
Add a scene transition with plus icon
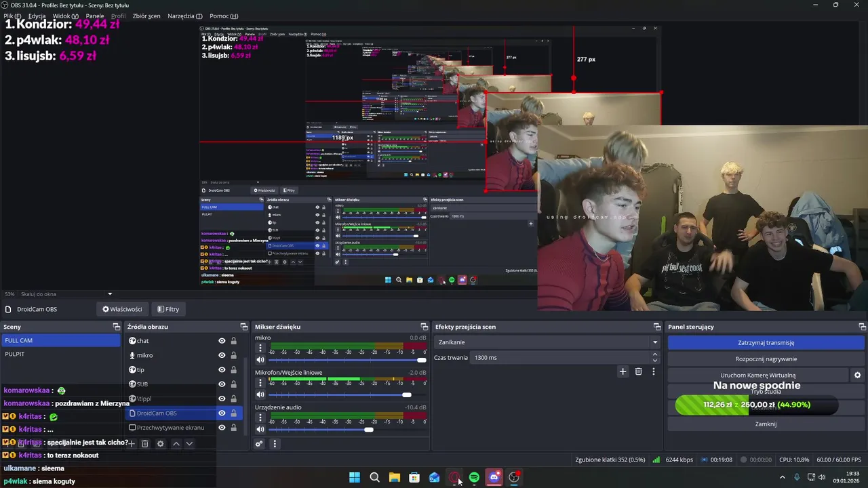pos(623,371)
